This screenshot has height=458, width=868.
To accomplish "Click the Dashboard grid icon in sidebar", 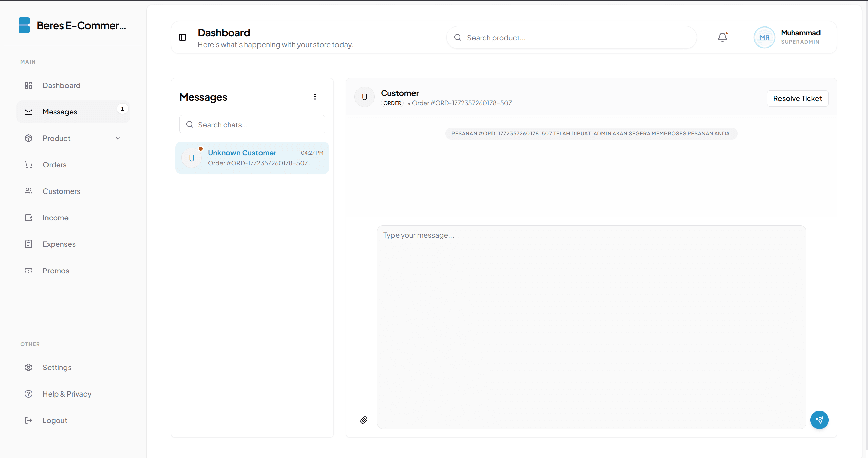I will pos(28,85).
